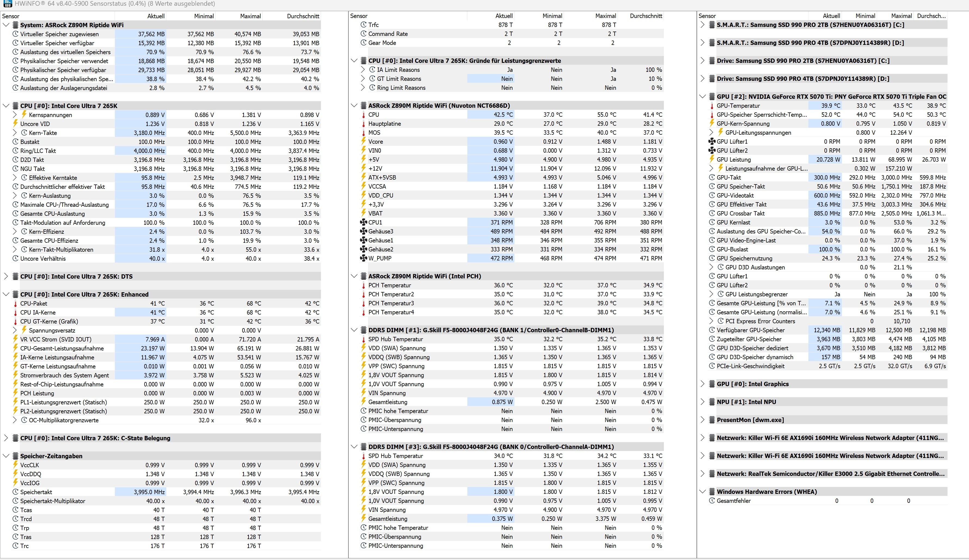Expand the Kernspannungen sub-entries
This screenshot has width=969, height=560.
[15, 115]
